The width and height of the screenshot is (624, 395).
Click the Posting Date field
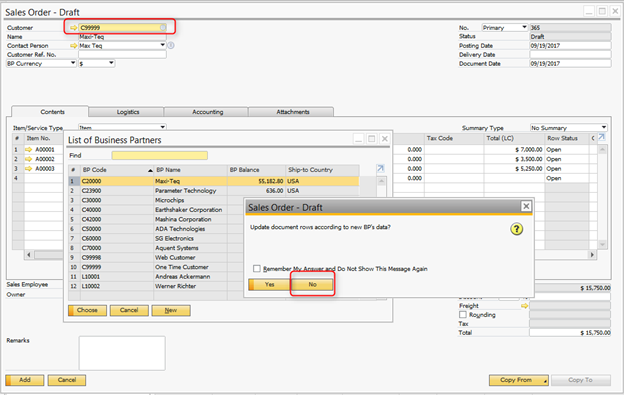click(570, 45)
